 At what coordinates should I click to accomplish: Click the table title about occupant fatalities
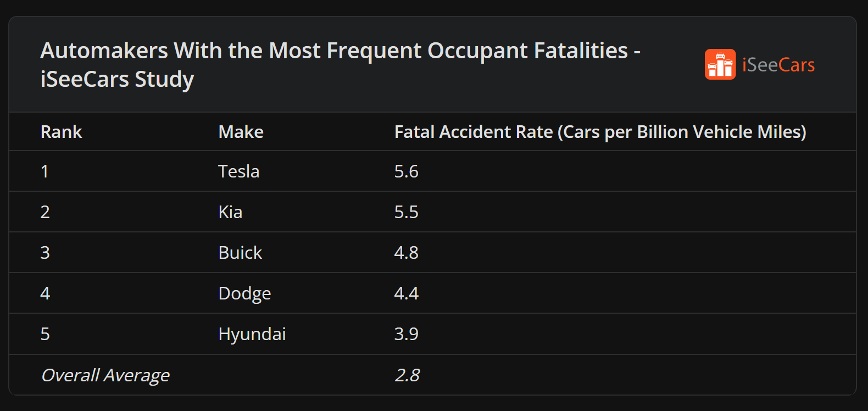click(x=340, y=65)
